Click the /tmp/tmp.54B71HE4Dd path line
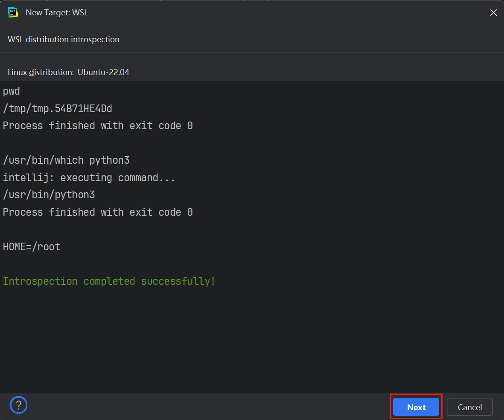504x420 pixels. click(x=58, y=109)
